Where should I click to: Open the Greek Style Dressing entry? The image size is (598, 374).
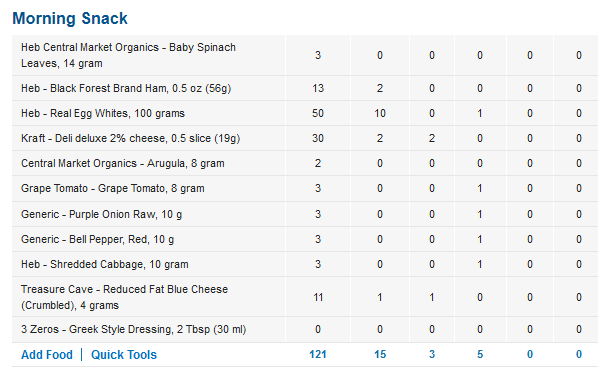click(x=133, y=329)
